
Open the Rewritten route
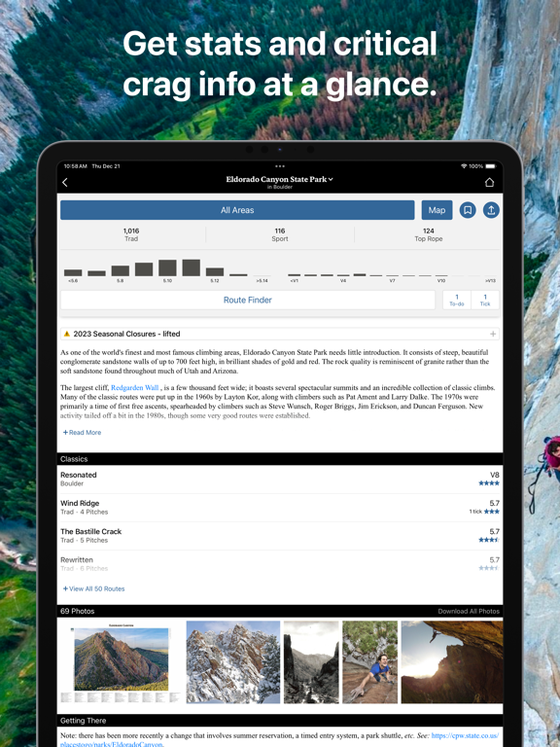(x=280, y=563)
